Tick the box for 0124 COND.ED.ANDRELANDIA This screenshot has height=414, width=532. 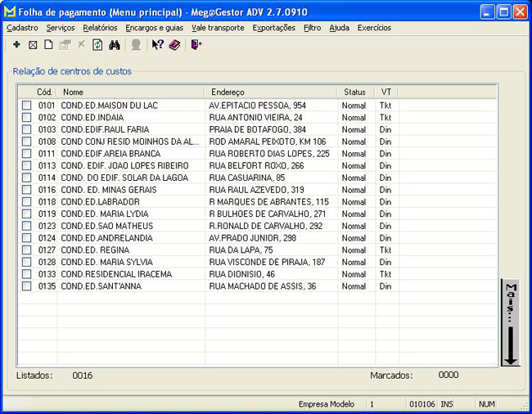(x=26, y=238)
